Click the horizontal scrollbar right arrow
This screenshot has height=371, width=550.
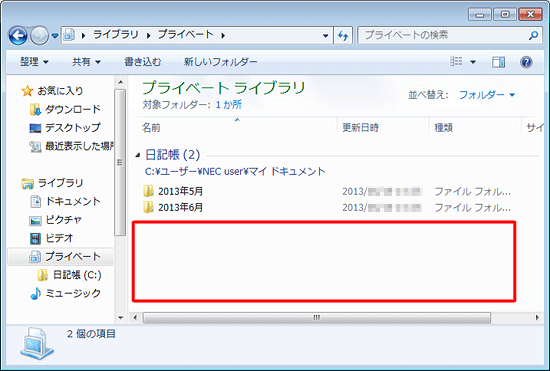click(537, 318)
